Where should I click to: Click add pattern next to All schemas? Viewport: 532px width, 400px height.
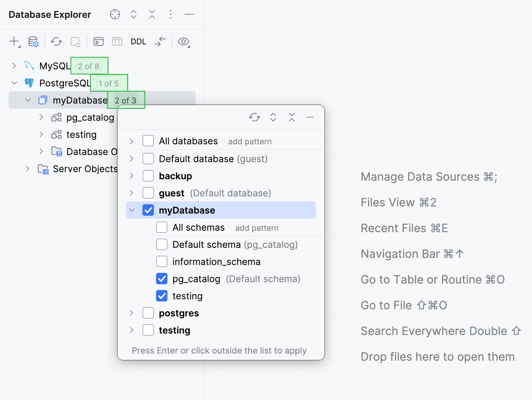click(x=256, y=227)
